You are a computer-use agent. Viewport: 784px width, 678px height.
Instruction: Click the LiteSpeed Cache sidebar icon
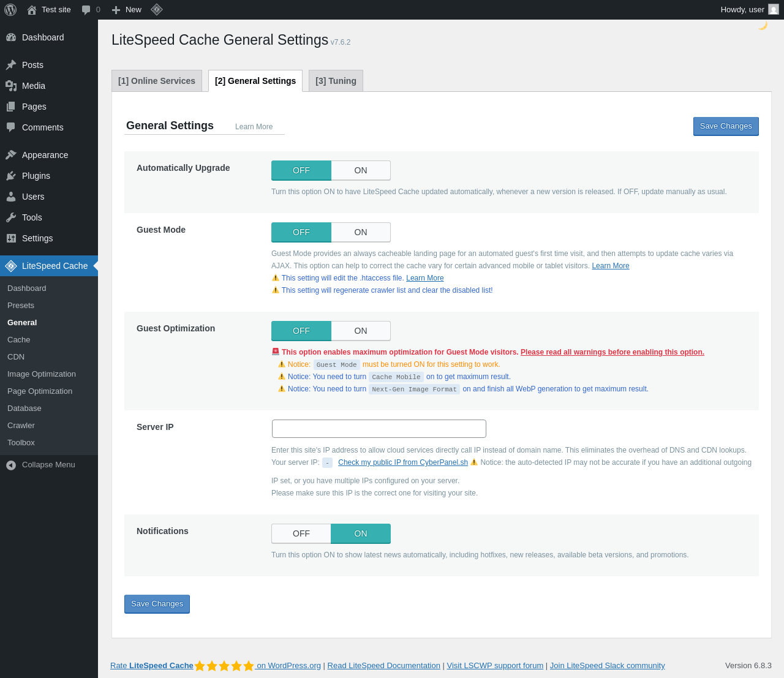point(11,266)
